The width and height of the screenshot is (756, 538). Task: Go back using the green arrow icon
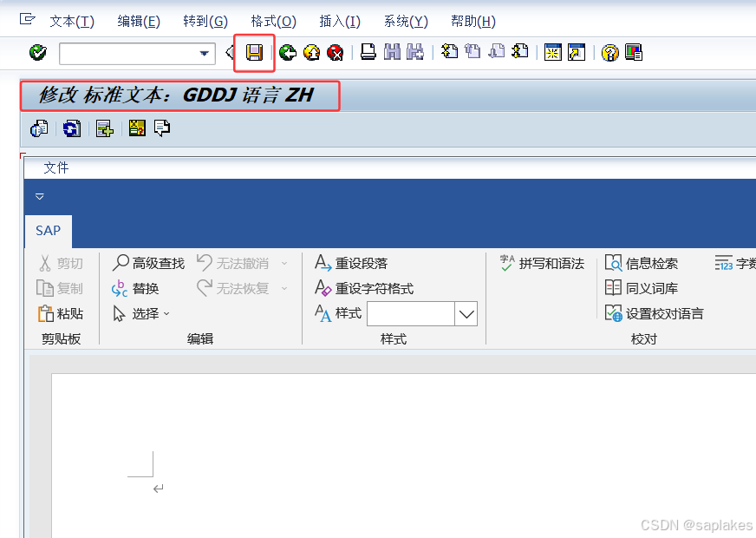288,52
